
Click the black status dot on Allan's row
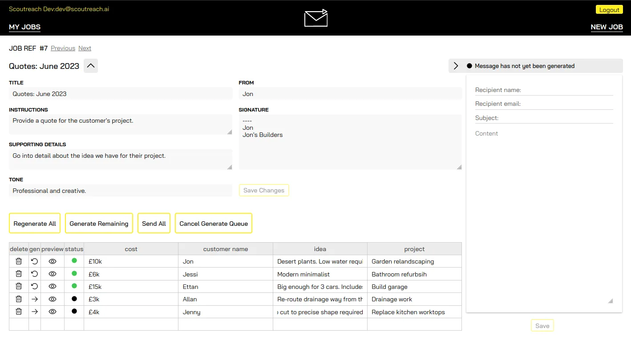pyautogui.click(x=74, y=299)
